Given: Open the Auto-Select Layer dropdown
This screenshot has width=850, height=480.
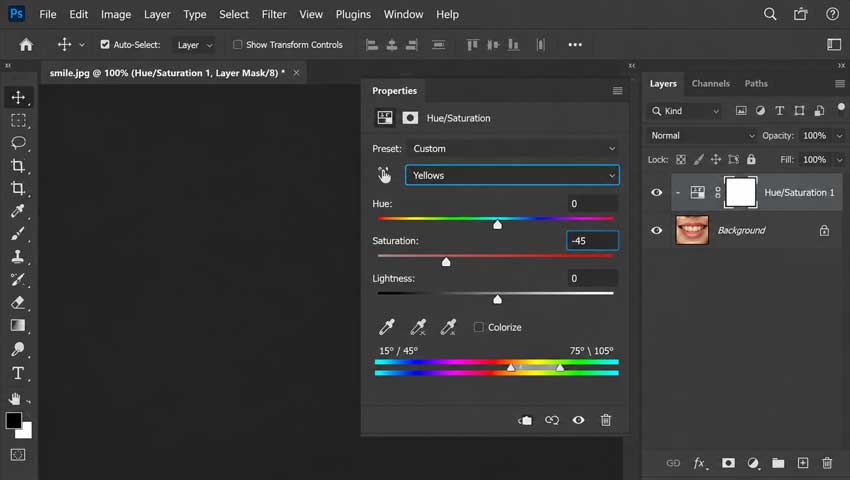Looking at the screenshot, I should (194, 45).
